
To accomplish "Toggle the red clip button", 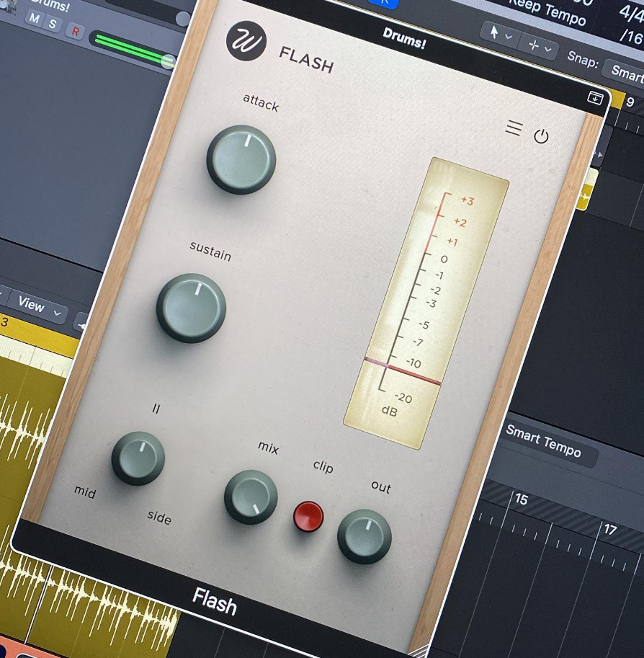I will coord(308,516).
